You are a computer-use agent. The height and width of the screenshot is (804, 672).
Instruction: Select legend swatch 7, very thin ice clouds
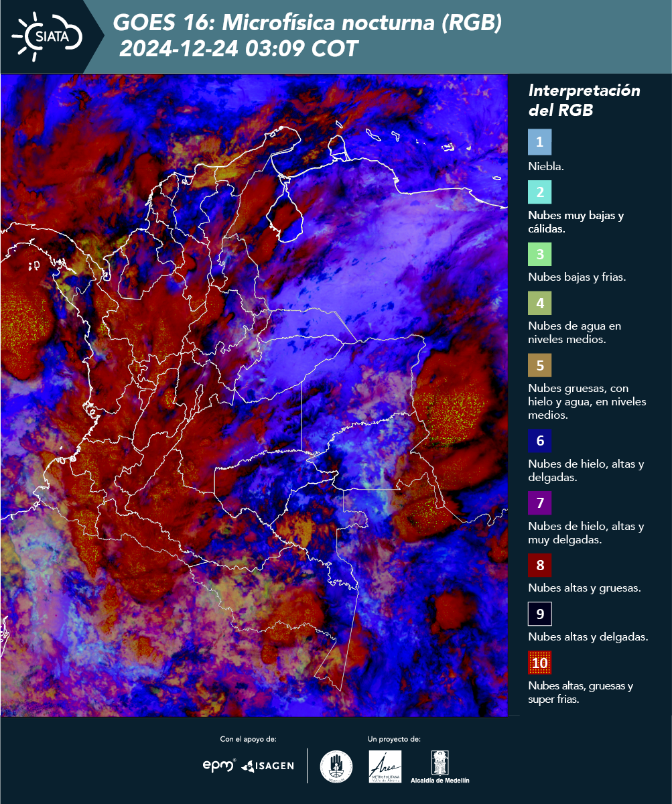pos(539,503)
